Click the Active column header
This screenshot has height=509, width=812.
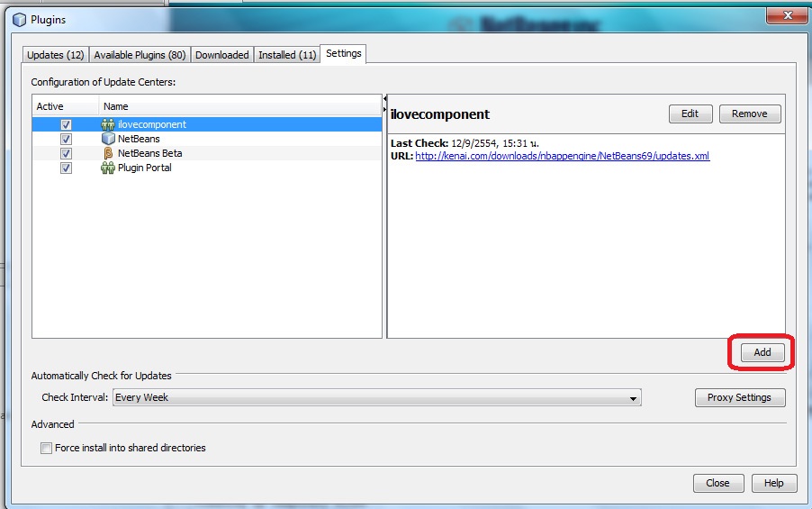(x=65, y=106)
